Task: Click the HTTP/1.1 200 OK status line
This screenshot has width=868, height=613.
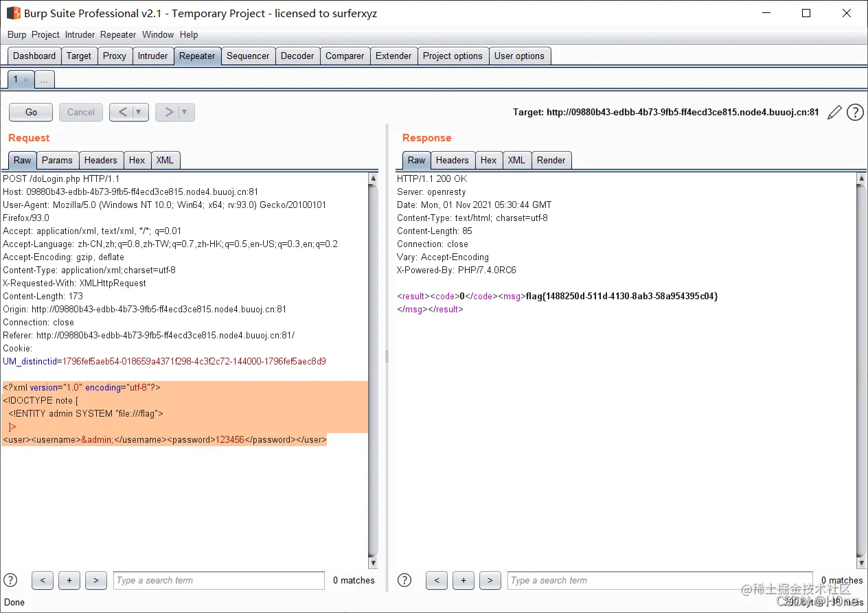Action: (432, 178)
